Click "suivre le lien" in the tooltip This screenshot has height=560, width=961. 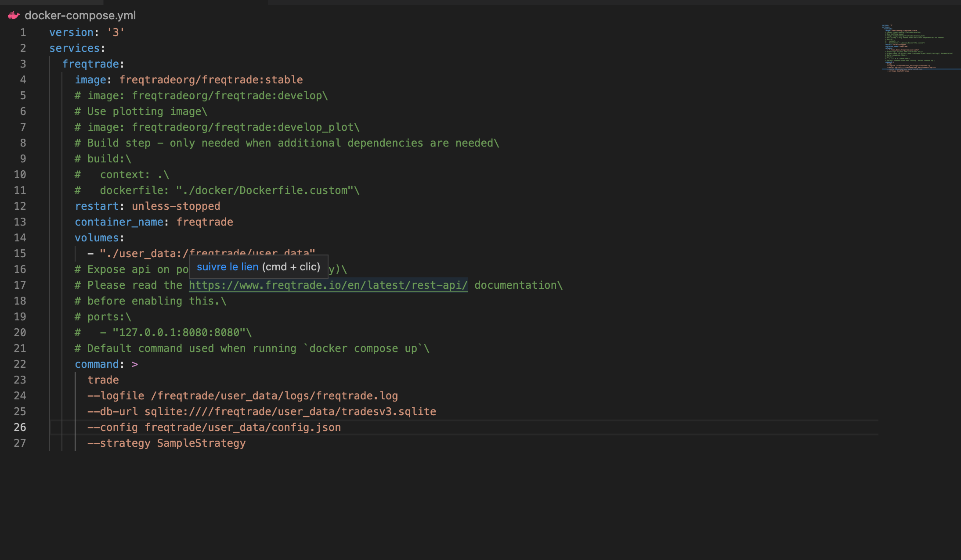pyautogui.click(x=227, y=266)
